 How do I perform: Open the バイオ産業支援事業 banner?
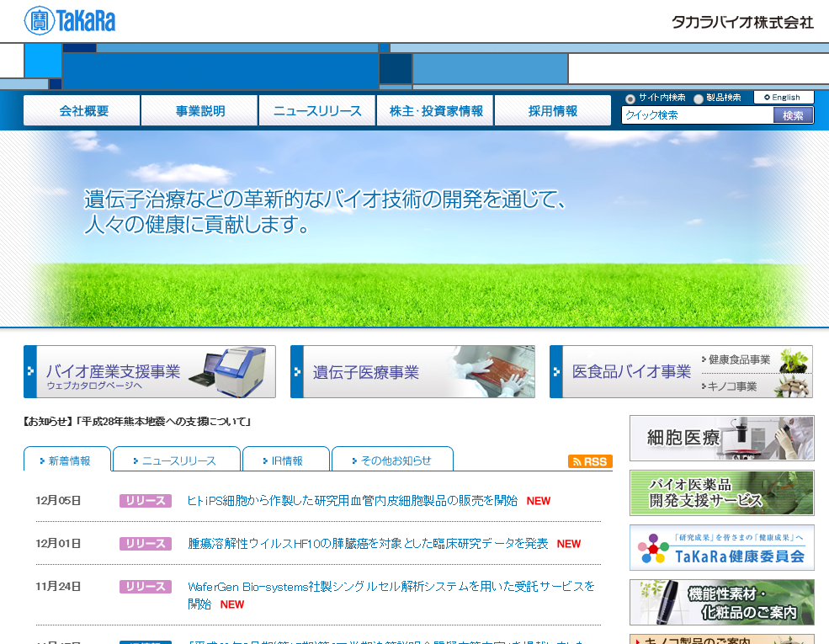pos(150,372)
